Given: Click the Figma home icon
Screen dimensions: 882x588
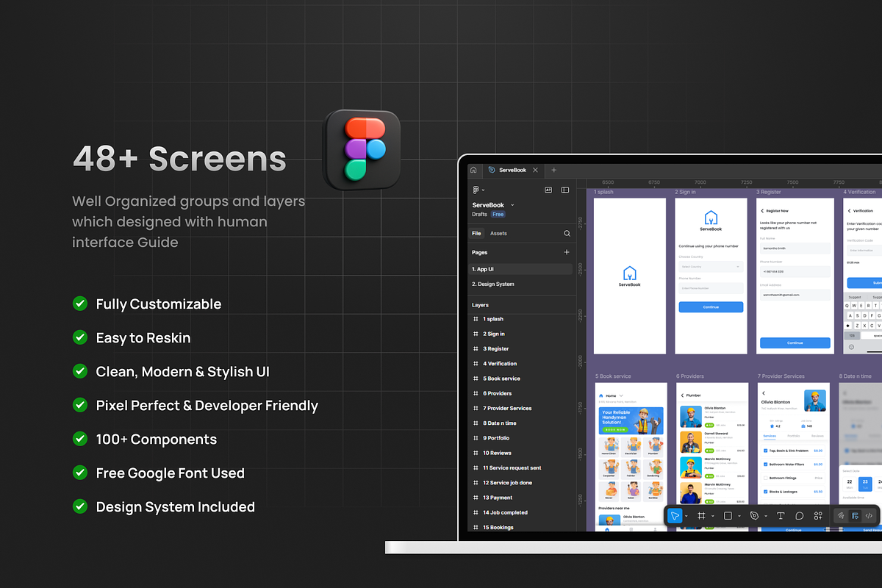Looking at the screenshot, I should pos(473,170).
